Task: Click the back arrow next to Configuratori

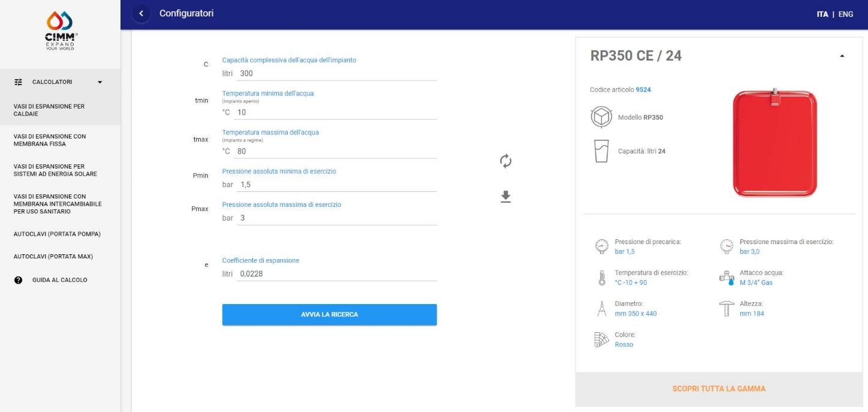Action: click(x=141, y=13)
